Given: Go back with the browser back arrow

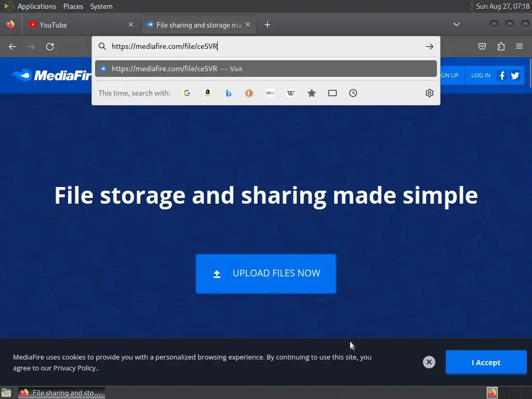Looking at the screenshot, I should pos(12,46).
